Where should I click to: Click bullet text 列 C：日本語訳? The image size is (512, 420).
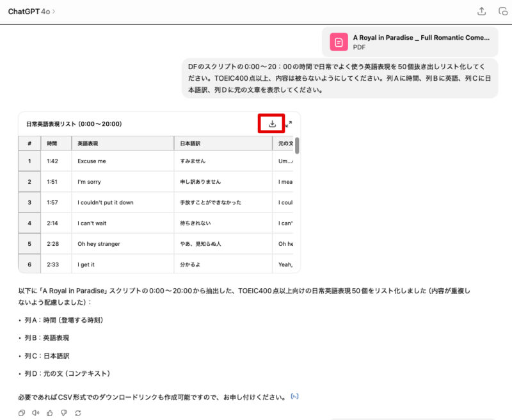coord(47,356)
